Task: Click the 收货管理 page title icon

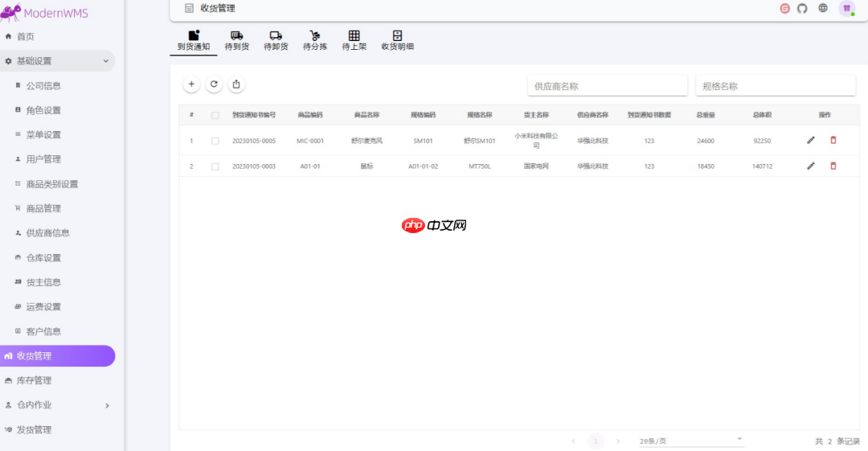Action: click(190, 8)
